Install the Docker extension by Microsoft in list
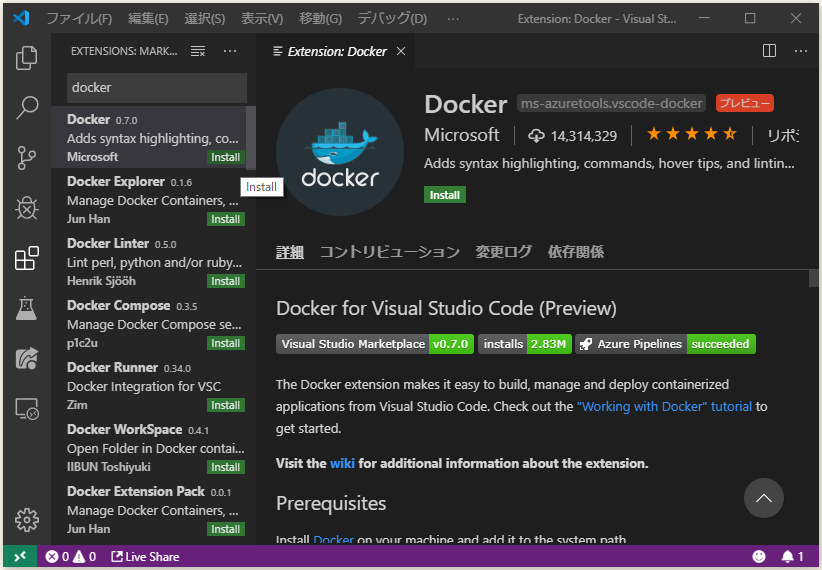The image size is (822, 570). click(225, 157)
